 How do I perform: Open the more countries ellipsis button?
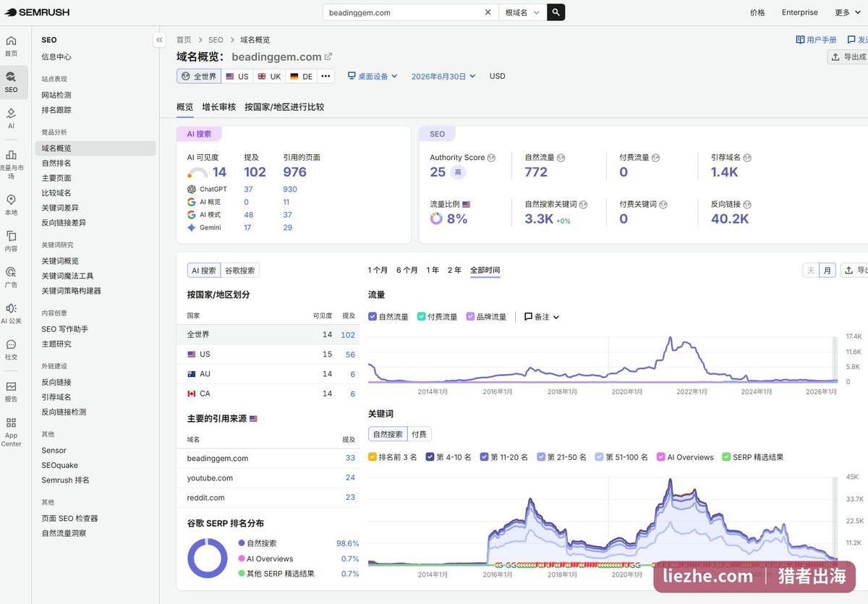click(x=326, y=76)
